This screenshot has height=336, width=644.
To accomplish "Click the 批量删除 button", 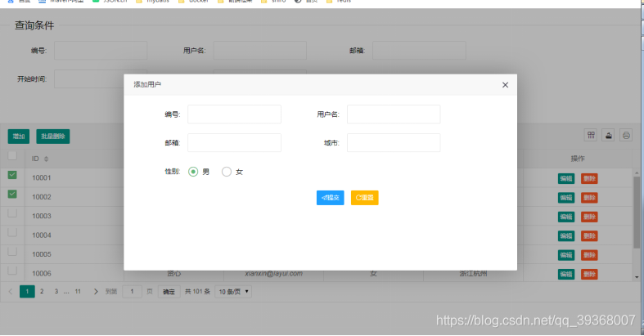I will click(x=53, y=137).
